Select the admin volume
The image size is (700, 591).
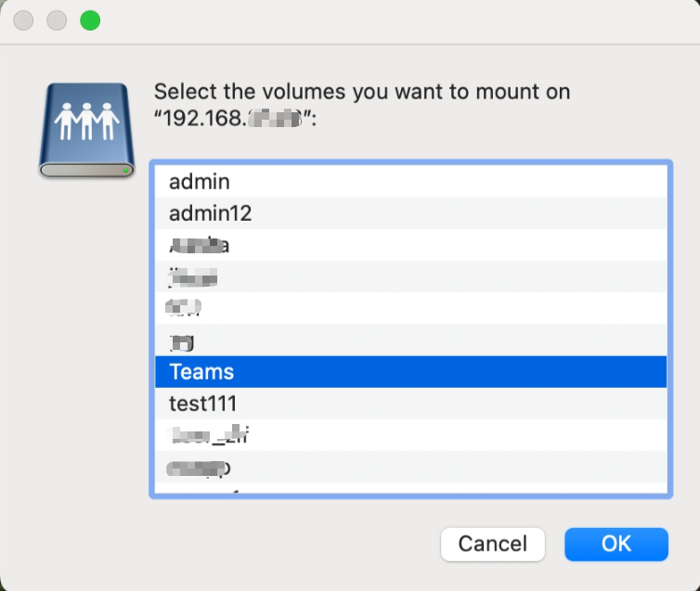[x=200, y=182]
